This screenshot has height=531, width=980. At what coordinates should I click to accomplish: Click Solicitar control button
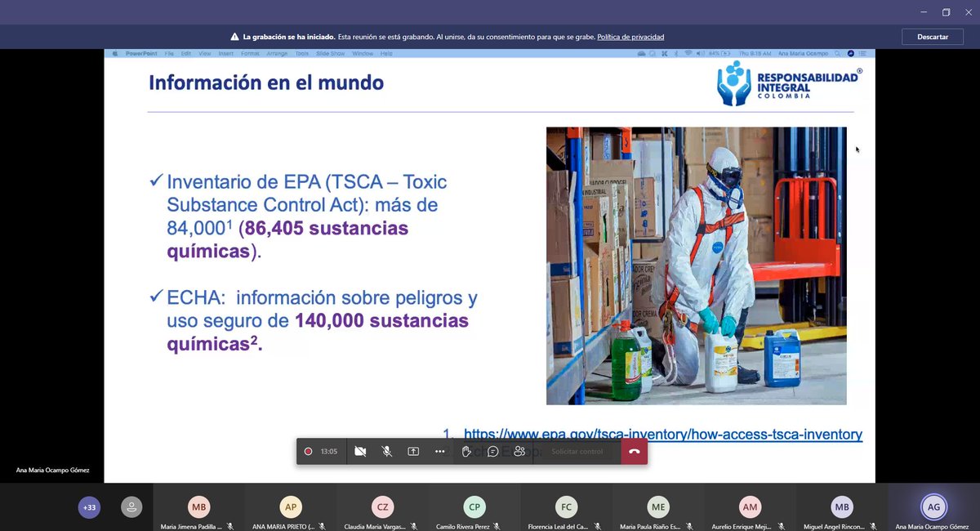coord(577,451)
